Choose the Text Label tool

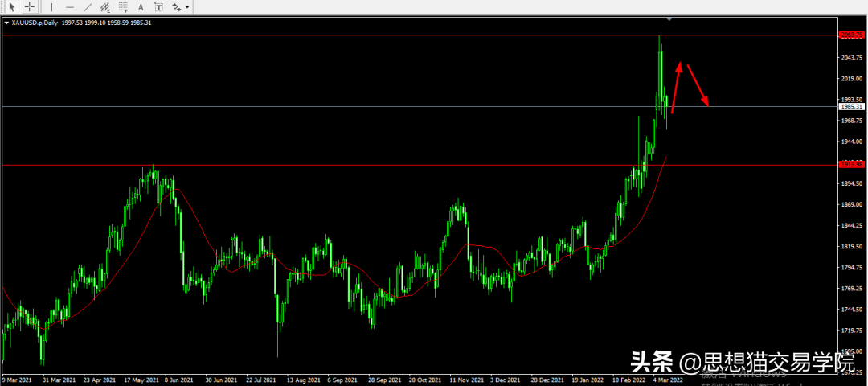click(x=159, y=7)
